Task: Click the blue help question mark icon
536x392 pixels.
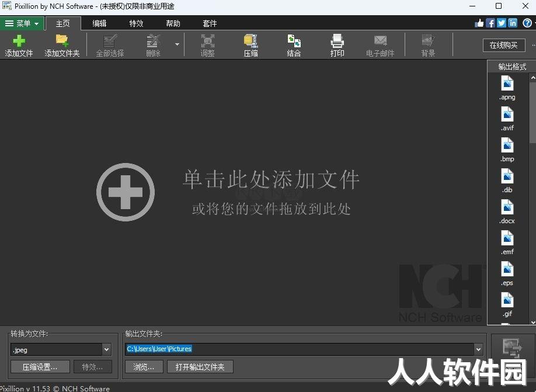Action: pos(527,23)
